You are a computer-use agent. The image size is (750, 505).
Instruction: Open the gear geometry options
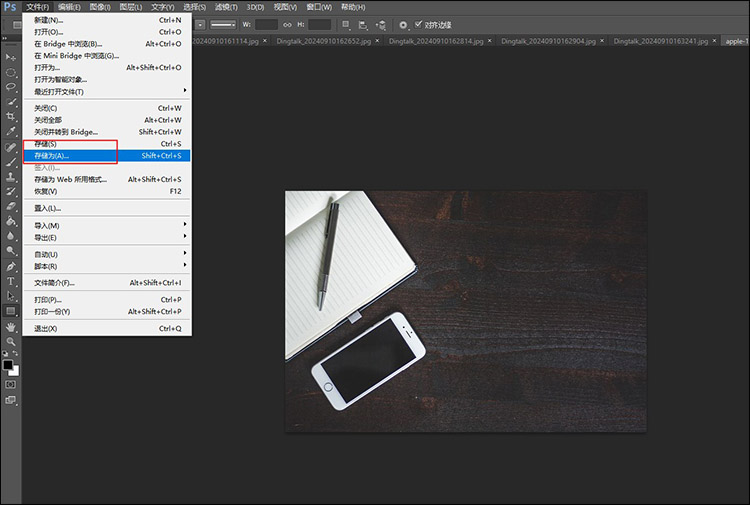(404, 25)
